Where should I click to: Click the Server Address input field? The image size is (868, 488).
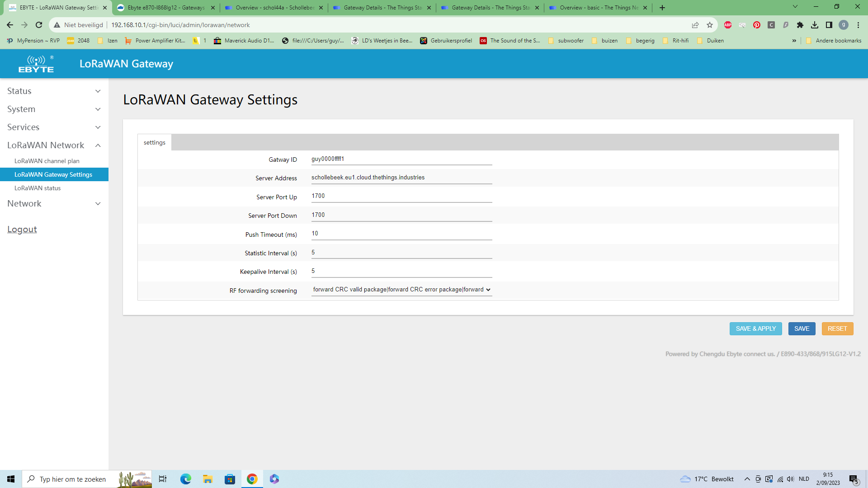[x=401, y=178]
